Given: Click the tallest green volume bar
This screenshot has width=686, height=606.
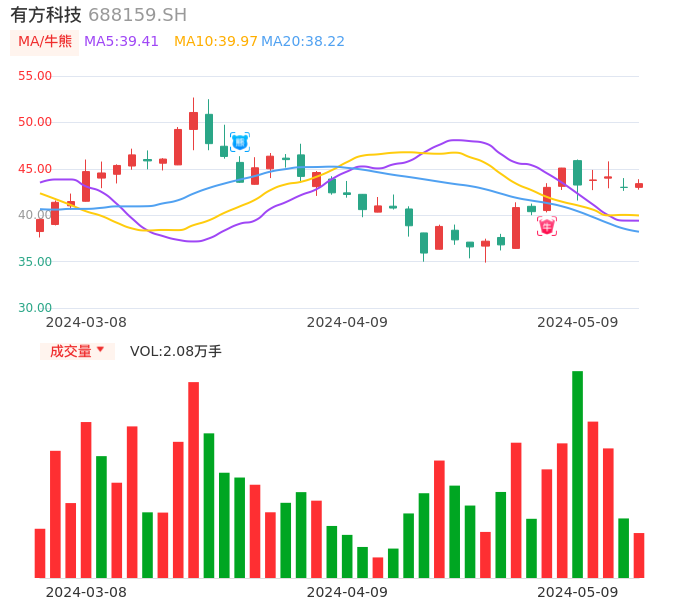Looking at the screenshot, I should point(578,475).
